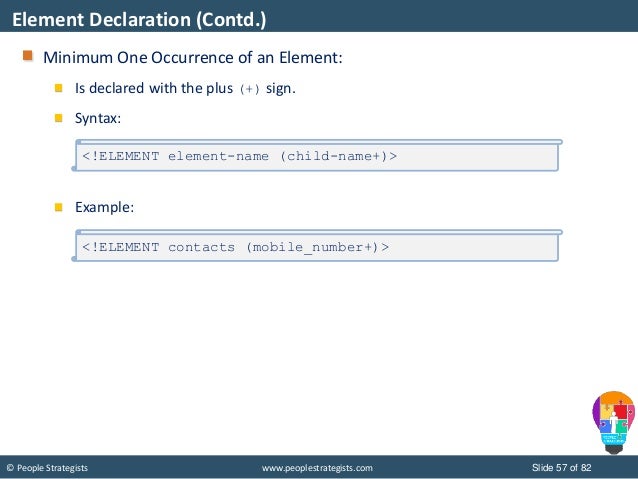Click the lightbulb puzzle logo
The image size is (638, 479).
click(614, 422)
